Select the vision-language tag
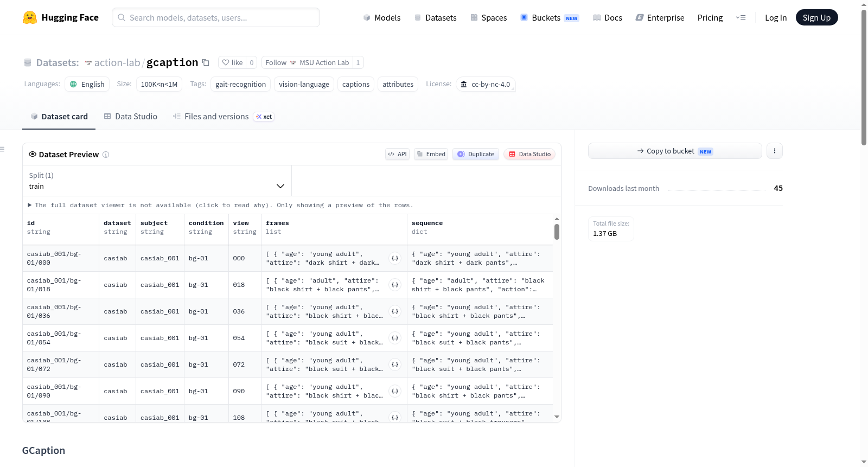 pos(304,84)
